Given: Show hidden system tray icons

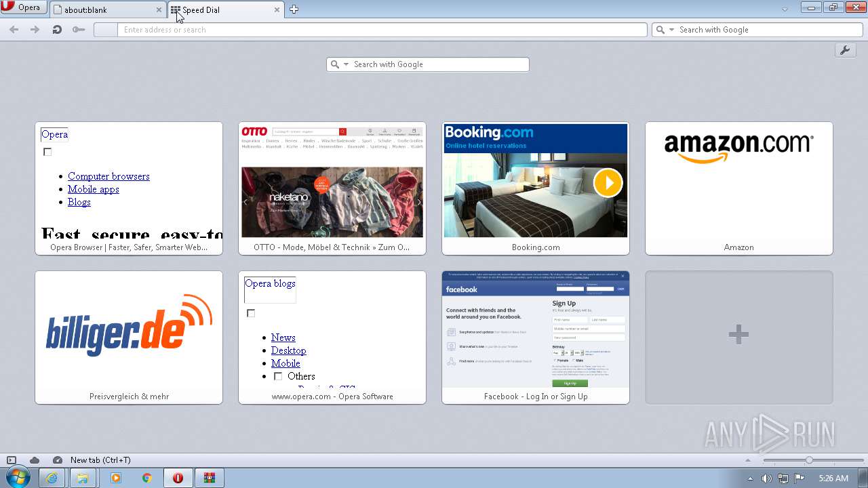Looking at the screenshot, I should [x=750, y=479].
